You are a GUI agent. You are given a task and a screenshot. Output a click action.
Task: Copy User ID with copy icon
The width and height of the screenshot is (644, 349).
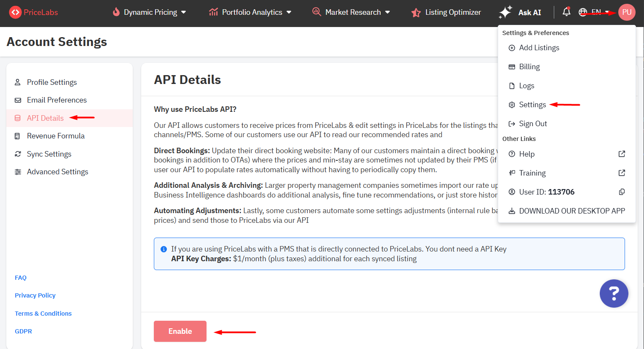pyautogui.click(x=622, y=192)
